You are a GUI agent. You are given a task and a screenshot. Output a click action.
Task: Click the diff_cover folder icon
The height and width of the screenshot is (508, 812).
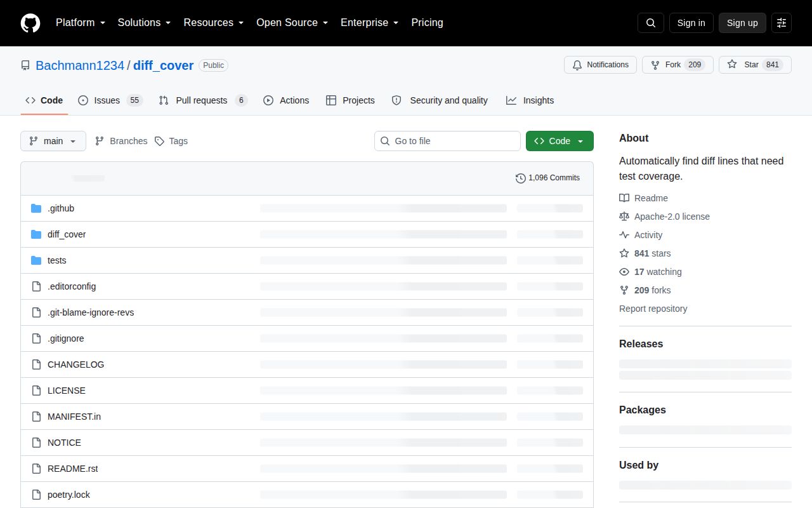(x=36, y=234)
